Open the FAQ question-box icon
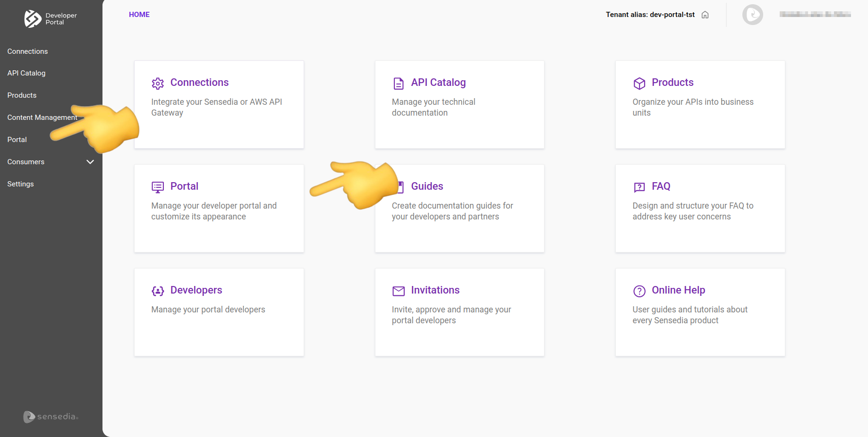Screen dimensions: 868x437 pyautogui.click(x=640, y=187)
